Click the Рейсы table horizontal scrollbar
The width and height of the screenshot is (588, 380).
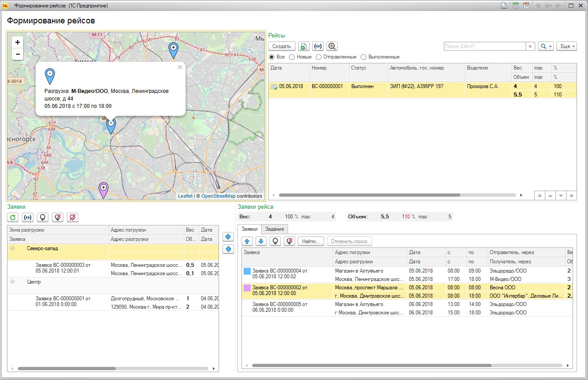pyautogui.click(x=369, y=195)
